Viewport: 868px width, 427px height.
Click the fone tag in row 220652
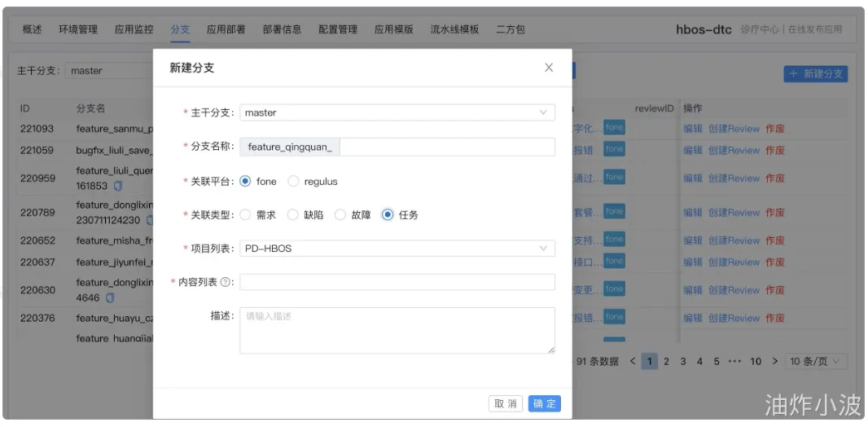(x=614, y=240)
